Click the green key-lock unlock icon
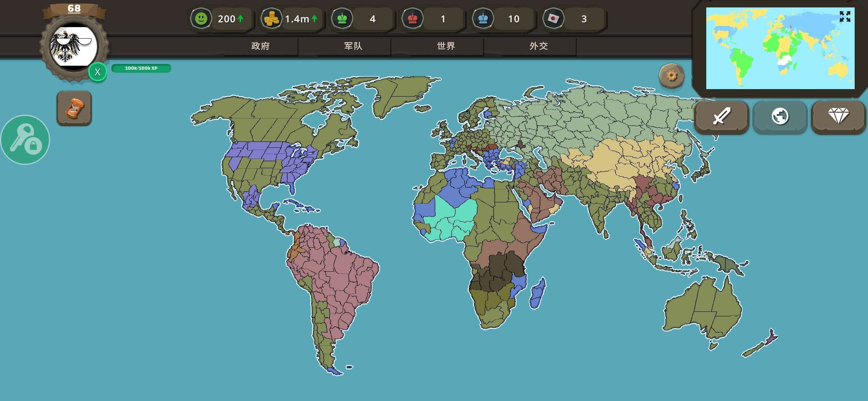This screenshot has width=868, height=401. (x=25, y=140)
